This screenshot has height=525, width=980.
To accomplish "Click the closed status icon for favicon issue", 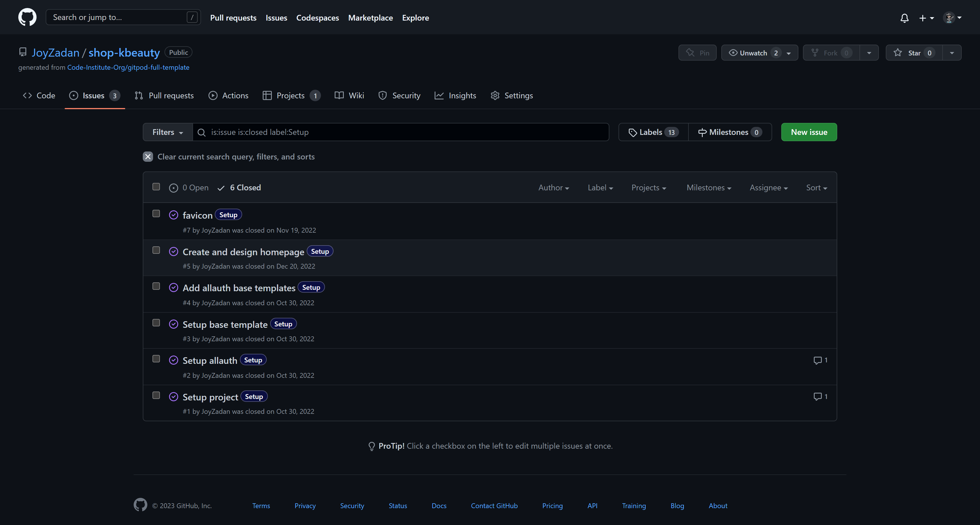I will 174,215.
